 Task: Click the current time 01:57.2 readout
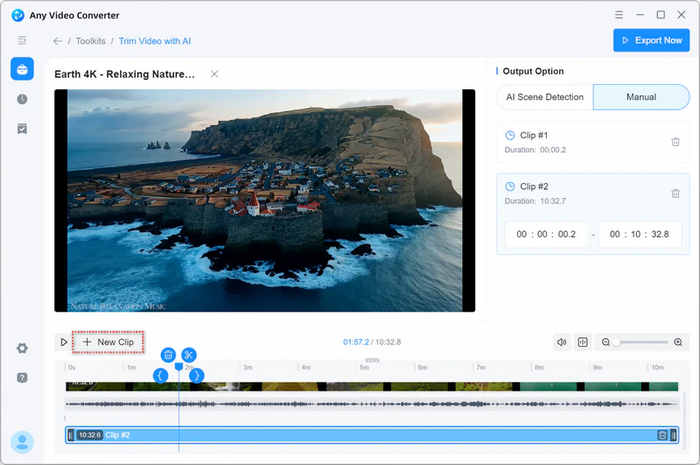(x=356, y=342)
